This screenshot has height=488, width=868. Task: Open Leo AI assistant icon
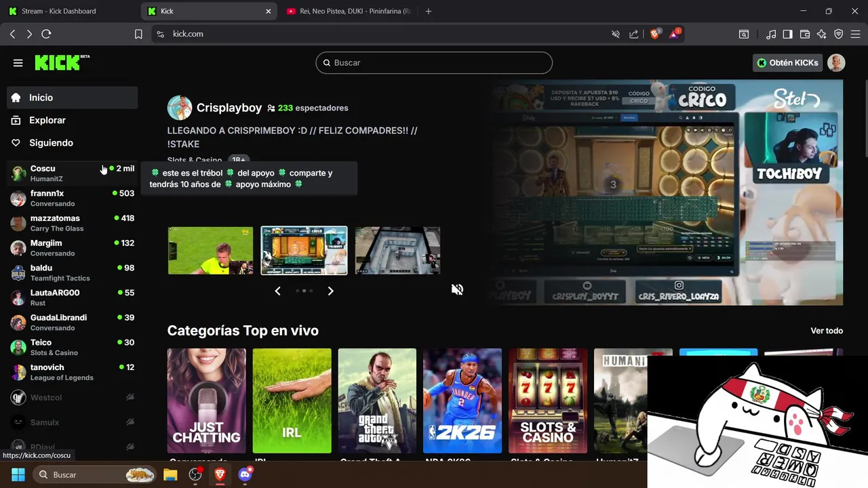(x=822, y=34)
